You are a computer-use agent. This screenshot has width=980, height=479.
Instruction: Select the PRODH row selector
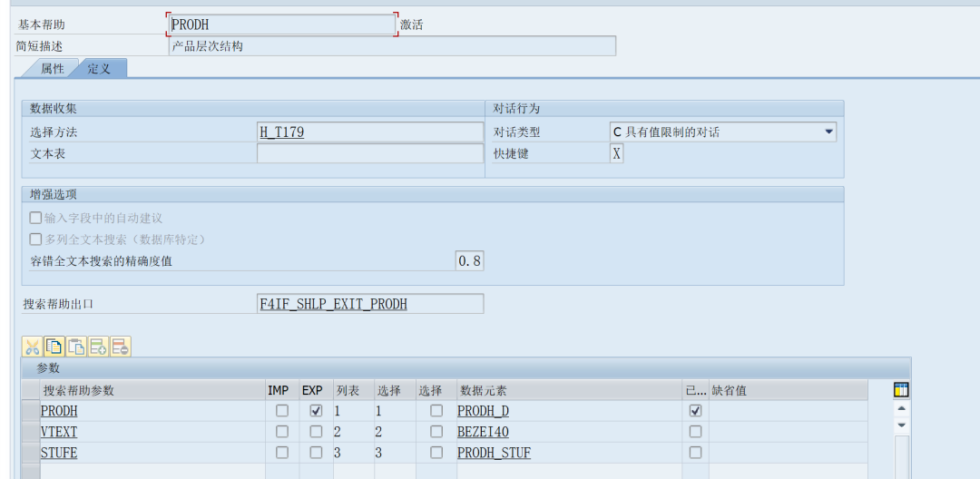point(31,411)
